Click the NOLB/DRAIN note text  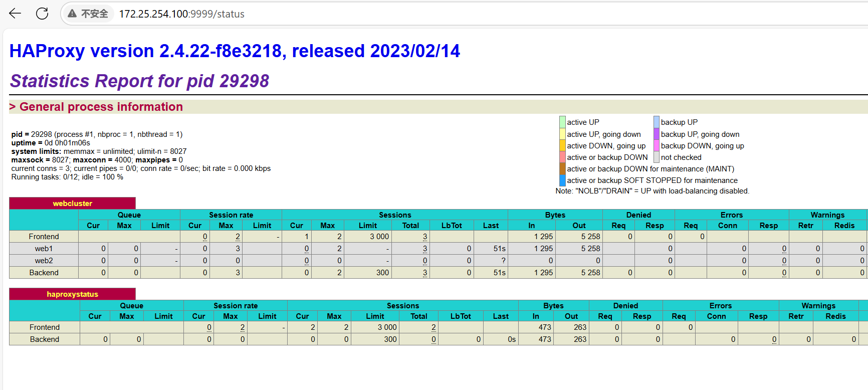[653, 191]
